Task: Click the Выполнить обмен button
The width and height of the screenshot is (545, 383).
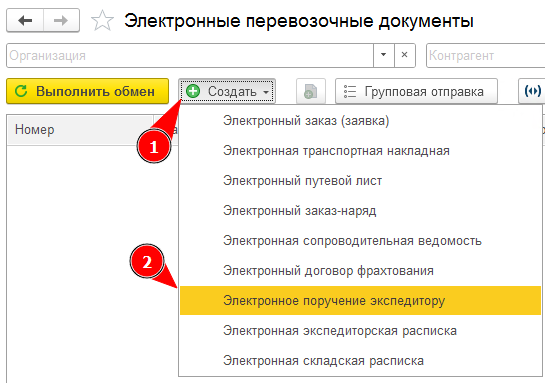Action: [88, 91]
